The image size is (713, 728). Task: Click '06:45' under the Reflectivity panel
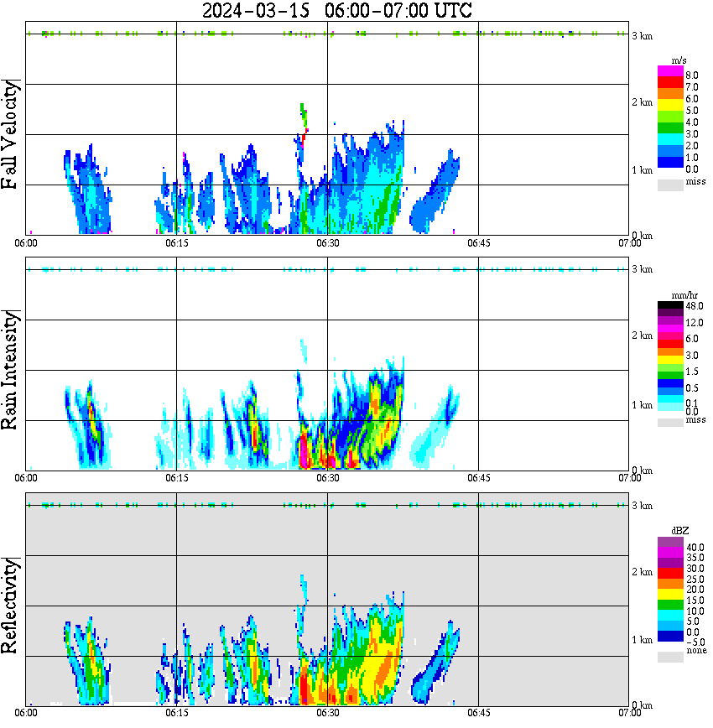pyautogui.click(x=478, y=713)
